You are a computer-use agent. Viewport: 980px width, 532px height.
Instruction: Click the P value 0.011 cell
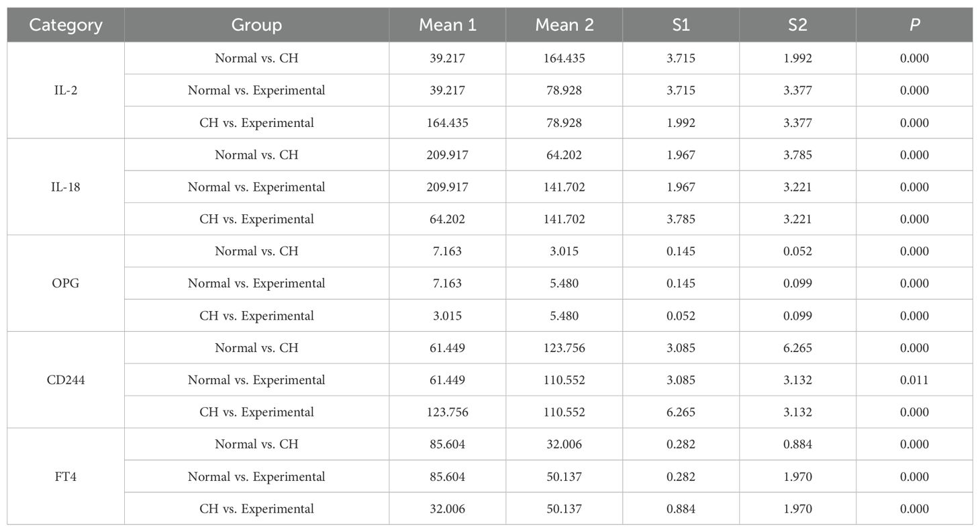[914, 380]
